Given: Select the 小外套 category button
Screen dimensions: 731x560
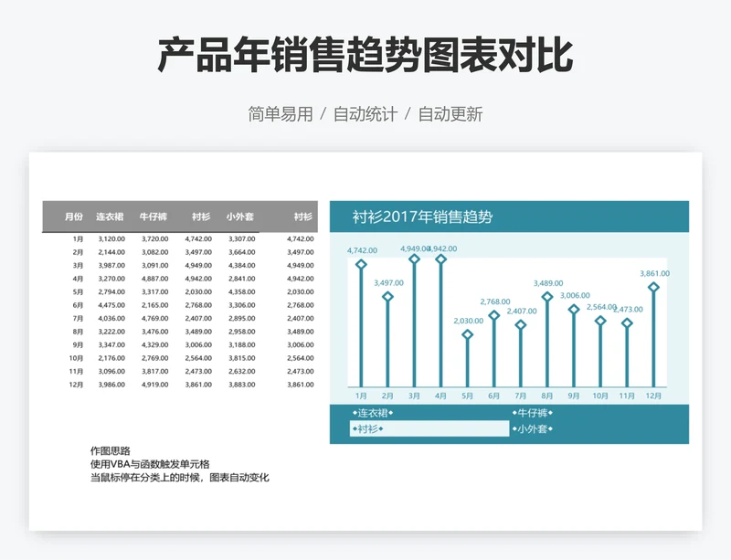Looking at the screenshot, I should 532,429.
